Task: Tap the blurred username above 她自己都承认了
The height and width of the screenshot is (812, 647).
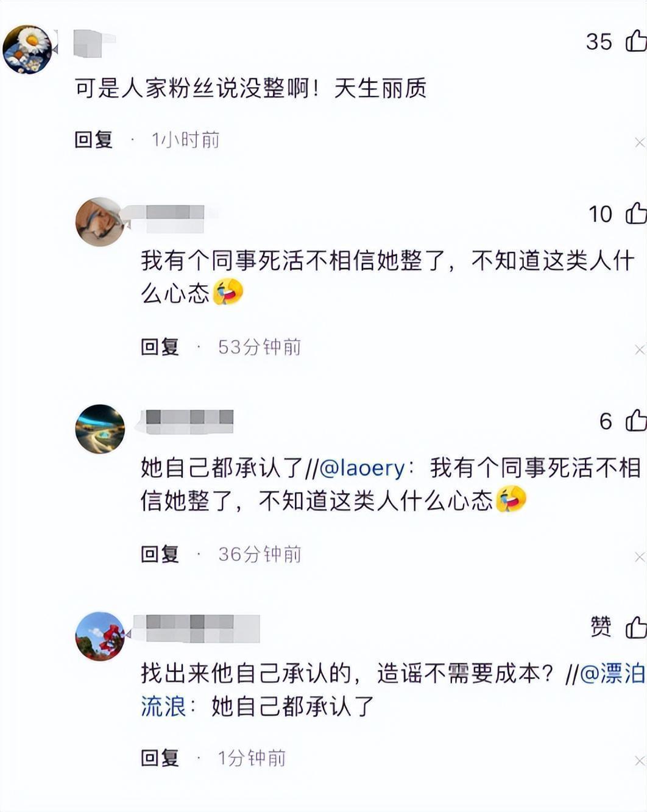Action: (x=189, y=420)
